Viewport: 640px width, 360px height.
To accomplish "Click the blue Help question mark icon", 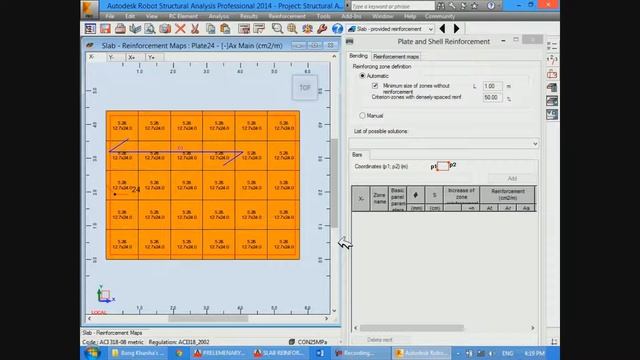I will (337, 29).
